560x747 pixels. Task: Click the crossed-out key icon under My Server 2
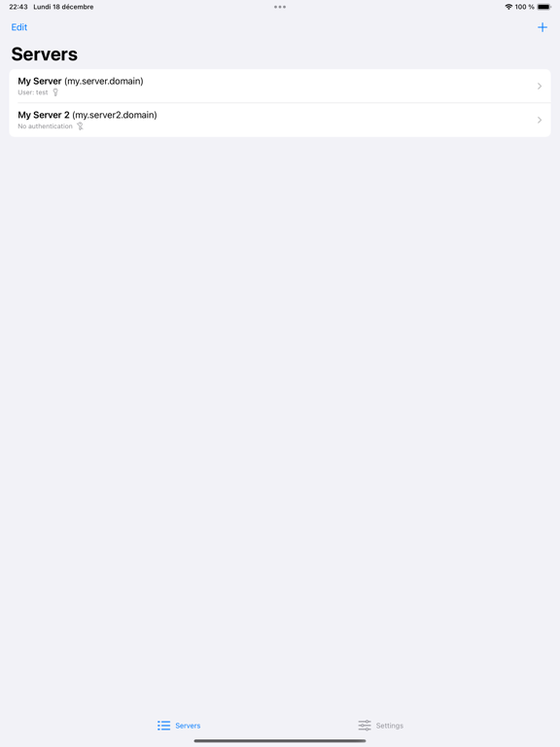pos(80,126)
